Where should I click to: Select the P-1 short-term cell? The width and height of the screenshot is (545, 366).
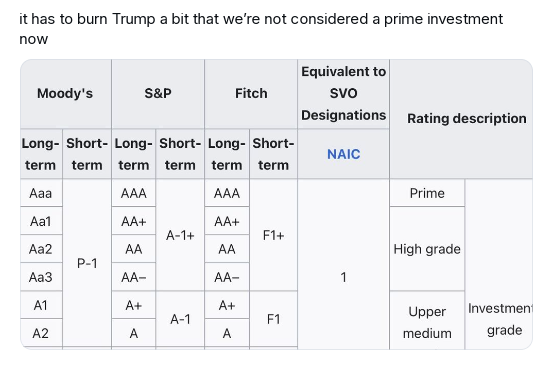click(87, 263)
